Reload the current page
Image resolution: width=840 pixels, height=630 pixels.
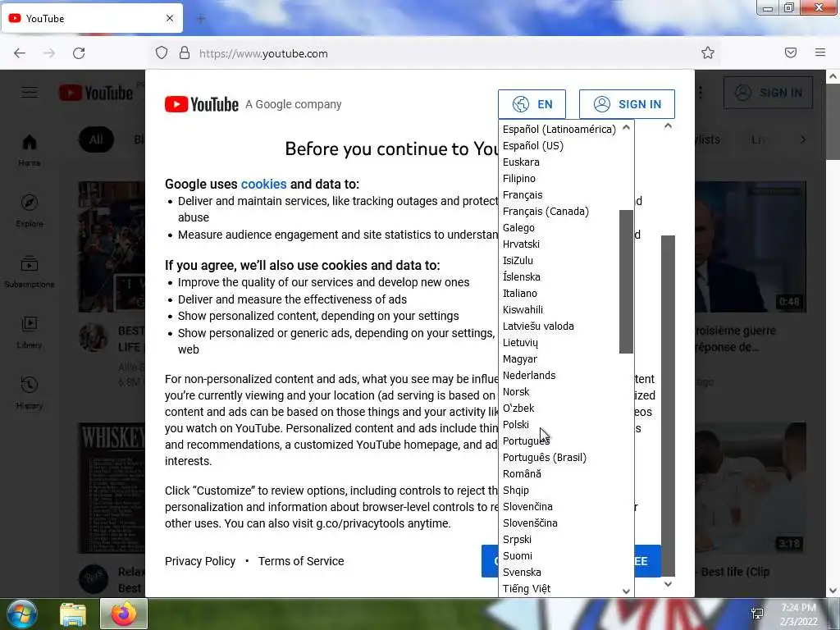79,53
